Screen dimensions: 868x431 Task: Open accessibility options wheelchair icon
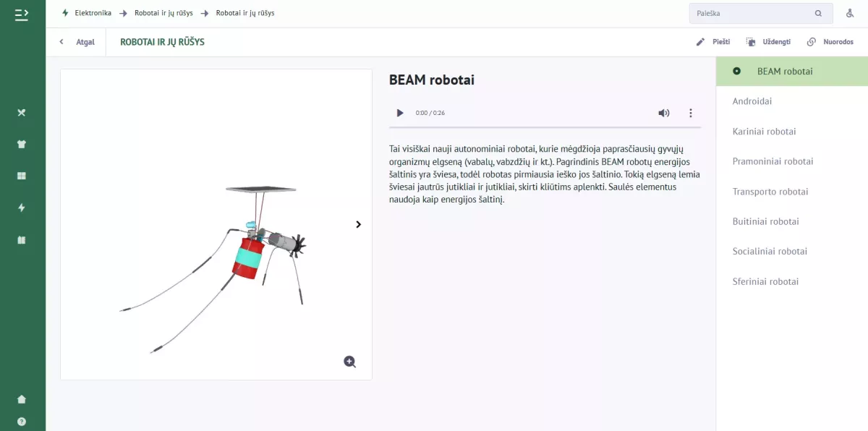click(x=849, y=13)
